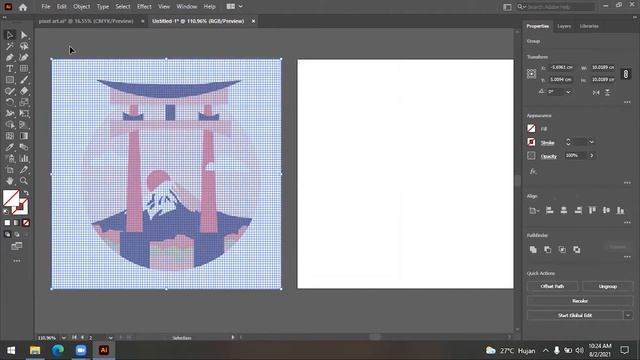The height and width of the screenshot is (360, 640).
Task: Pick the Lasso tool
Action: (24, 46)
